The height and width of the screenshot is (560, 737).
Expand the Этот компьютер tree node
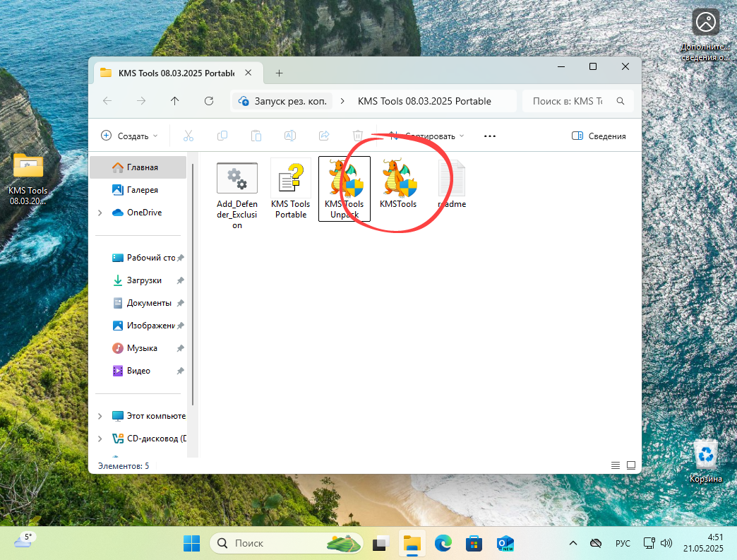100,416
